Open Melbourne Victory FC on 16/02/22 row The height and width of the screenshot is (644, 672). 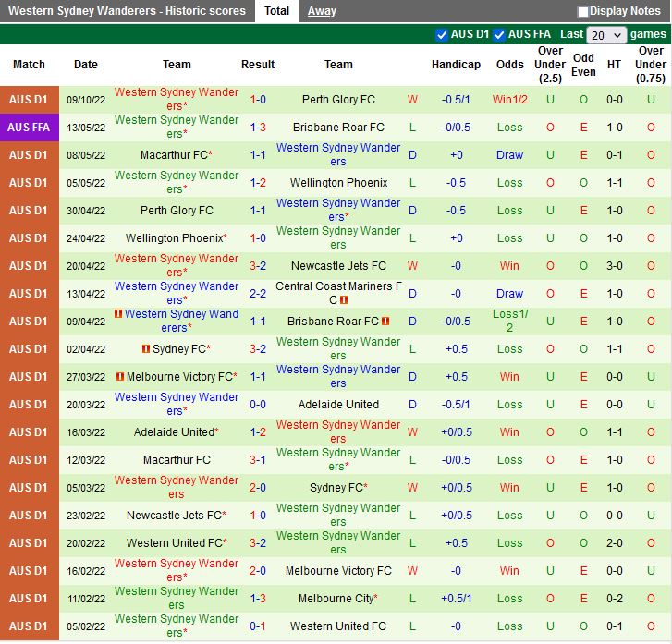coord(338,571)
